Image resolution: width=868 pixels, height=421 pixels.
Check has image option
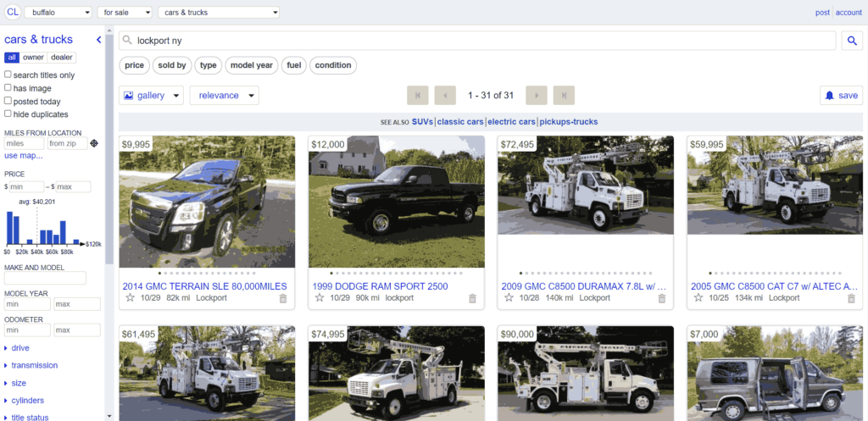[x=8, y=87]
